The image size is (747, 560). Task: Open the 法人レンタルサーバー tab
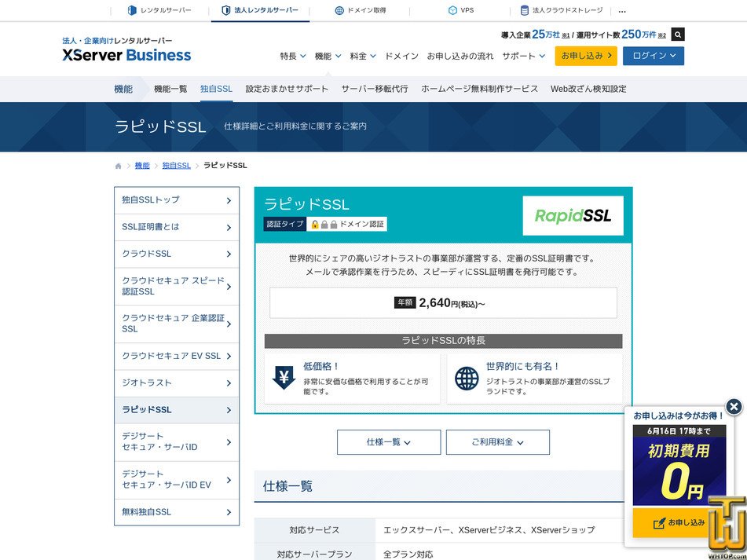[x=260, y=10]
